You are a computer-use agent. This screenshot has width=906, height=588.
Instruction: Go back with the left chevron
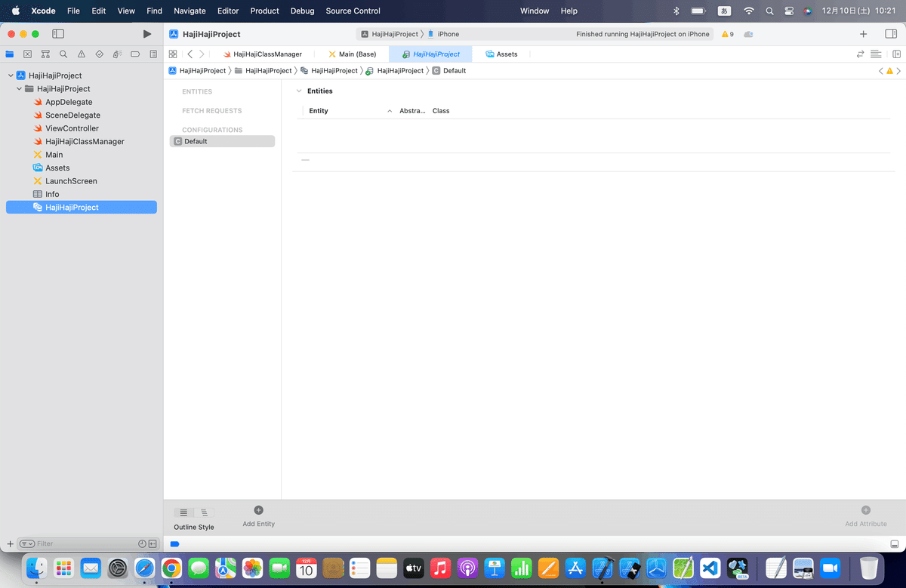[190, 54]
